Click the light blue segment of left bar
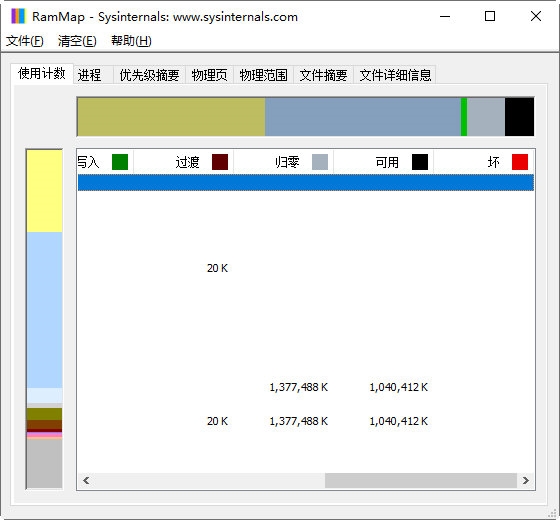 (44, 310)
